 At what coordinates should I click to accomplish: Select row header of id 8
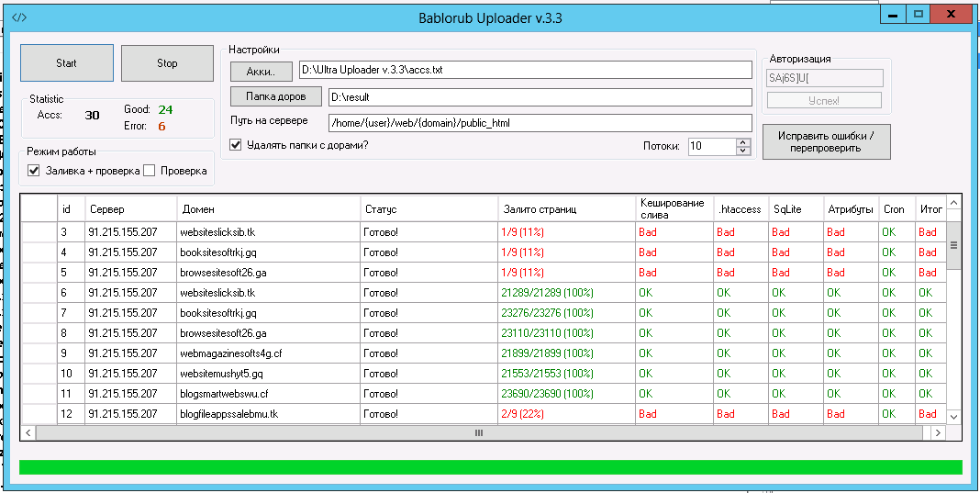click(39, 333)
